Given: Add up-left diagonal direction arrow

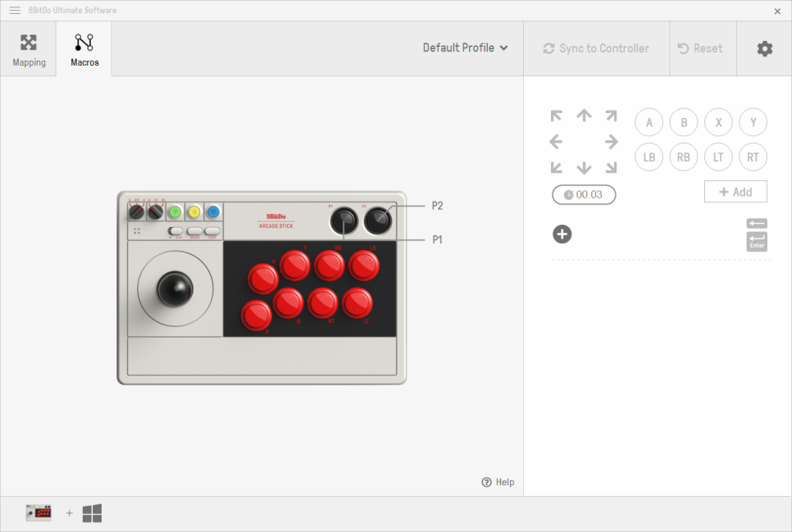Looking at the screenshot, I should click(556, 116).
